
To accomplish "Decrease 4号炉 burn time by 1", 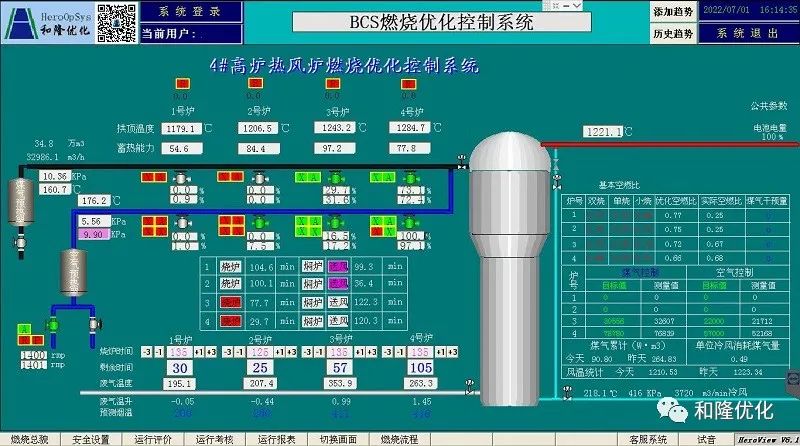I will [x=400, y=352].
